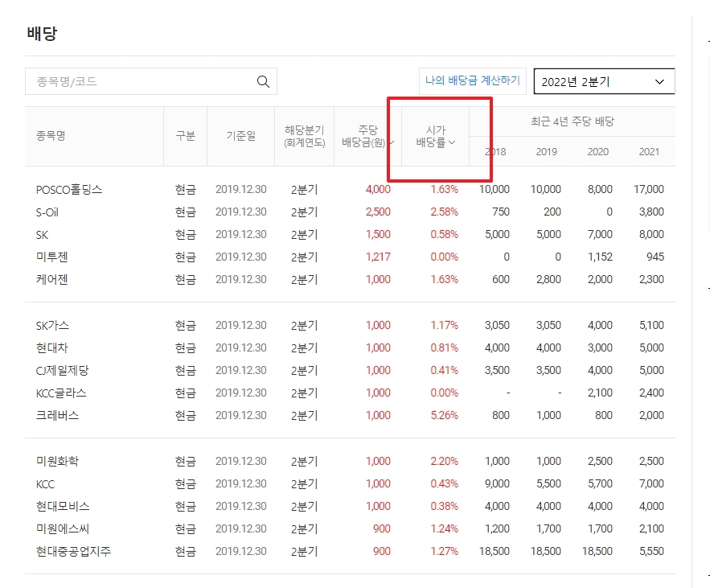
Task: Open KCC stock name
Action: pyautogui.click(x=45, y=483)
